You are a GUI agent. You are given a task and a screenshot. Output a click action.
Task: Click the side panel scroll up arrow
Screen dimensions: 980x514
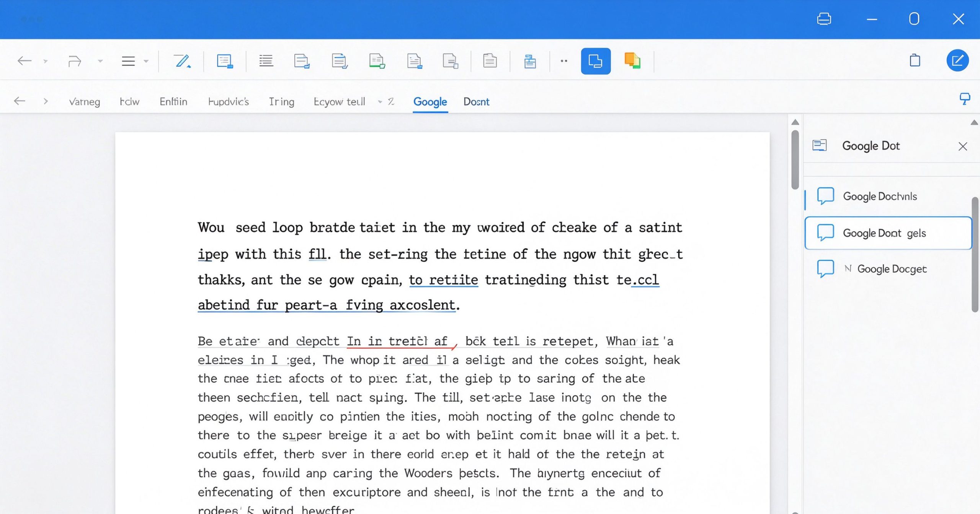click(x=975, y=122)
